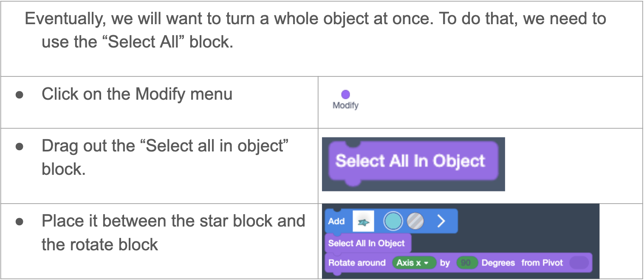Click the 'by' label on rotate block

point(445,263)
